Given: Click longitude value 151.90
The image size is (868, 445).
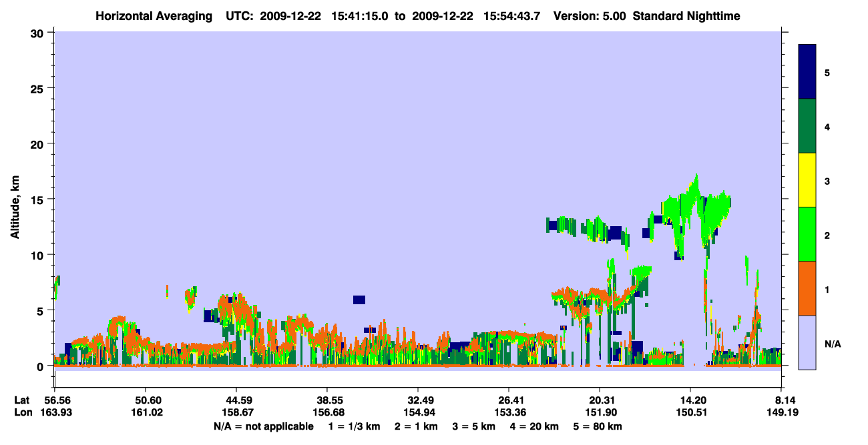Looking at the screenshot, I should pos(600,412).
